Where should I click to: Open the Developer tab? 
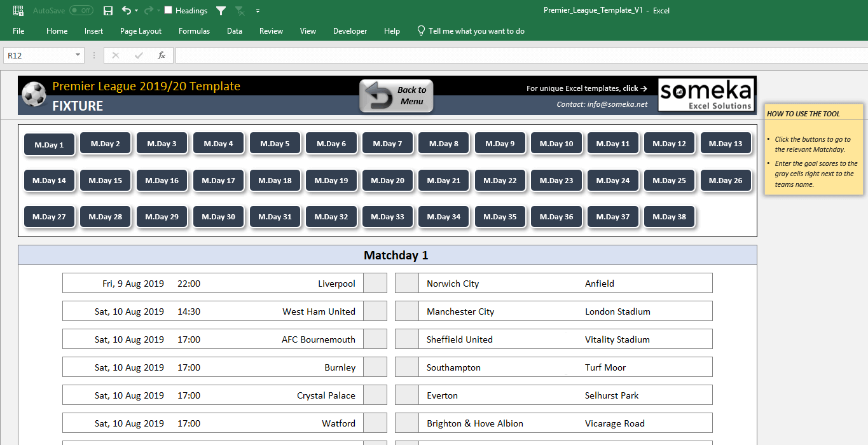coord(350,31)
